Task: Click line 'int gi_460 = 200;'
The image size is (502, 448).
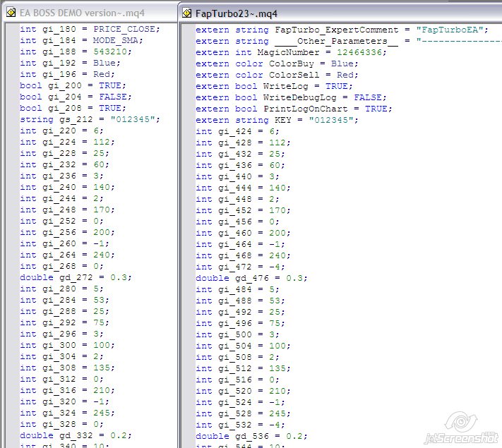Action: pos(243,233)
